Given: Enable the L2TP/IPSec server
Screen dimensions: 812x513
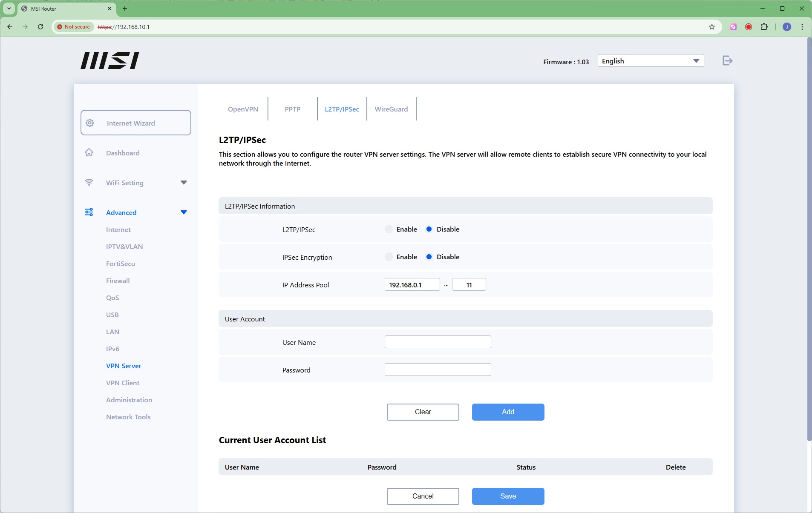Looking at the screenshot, I should 389,229.
